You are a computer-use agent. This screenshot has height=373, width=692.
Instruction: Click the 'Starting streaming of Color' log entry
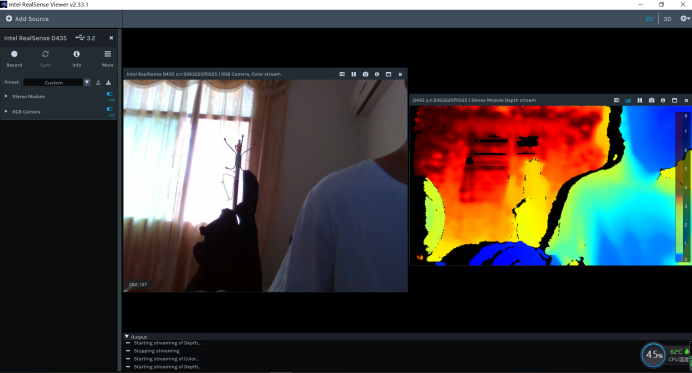(x=166, y=359)
